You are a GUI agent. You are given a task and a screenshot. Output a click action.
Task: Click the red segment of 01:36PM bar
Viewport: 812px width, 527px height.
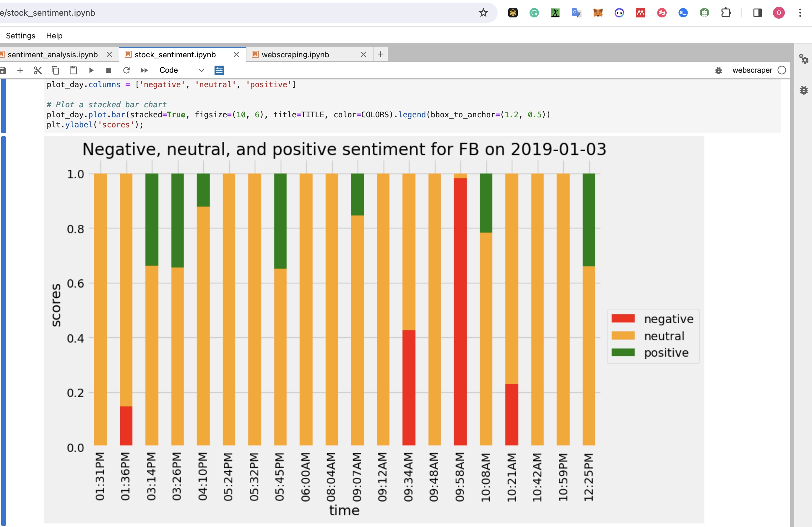(x=126, y=426)
